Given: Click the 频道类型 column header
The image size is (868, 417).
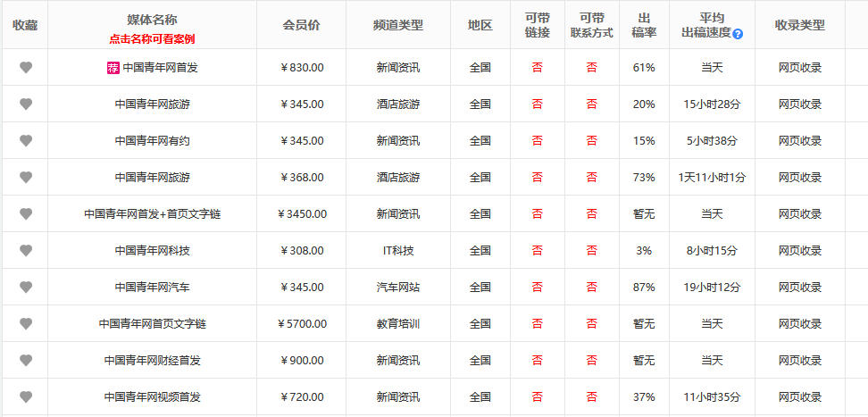Looking at the screenshot, I should (x=397, y=25).
